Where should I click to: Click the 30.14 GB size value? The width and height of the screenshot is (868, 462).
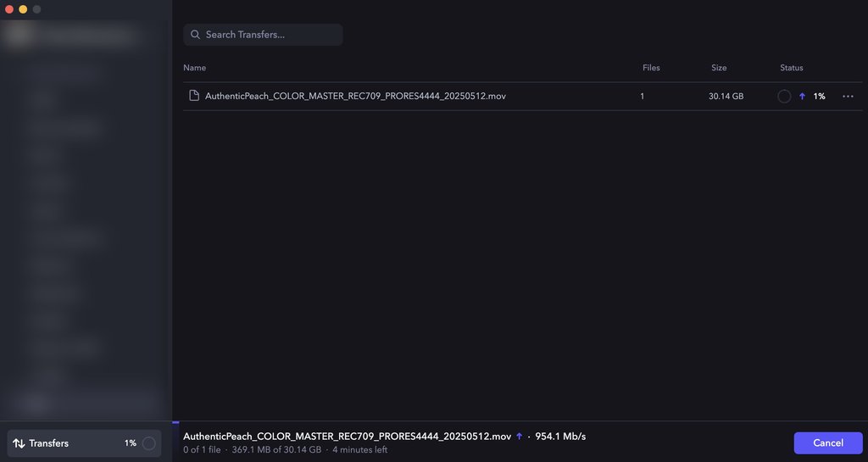pyautogui.click(x=726, y=97)
